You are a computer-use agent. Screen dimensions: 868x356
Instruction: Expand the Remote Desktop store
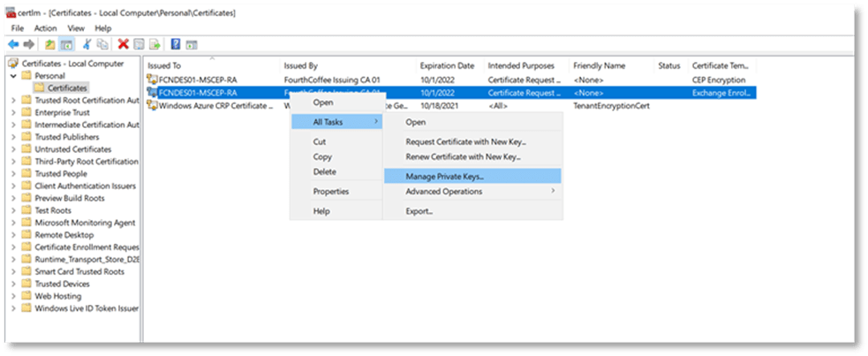[12, 235]
